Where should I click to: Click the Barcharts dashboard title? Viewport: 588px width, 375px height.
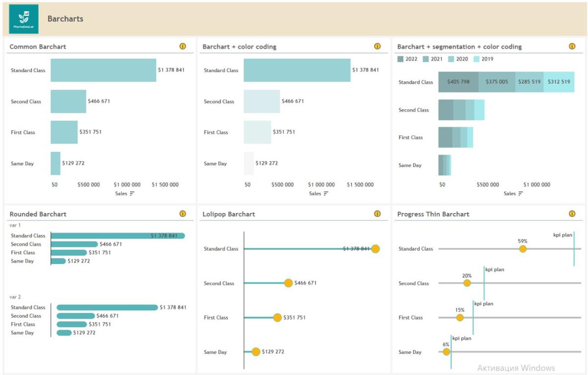(x=65, y=19)
